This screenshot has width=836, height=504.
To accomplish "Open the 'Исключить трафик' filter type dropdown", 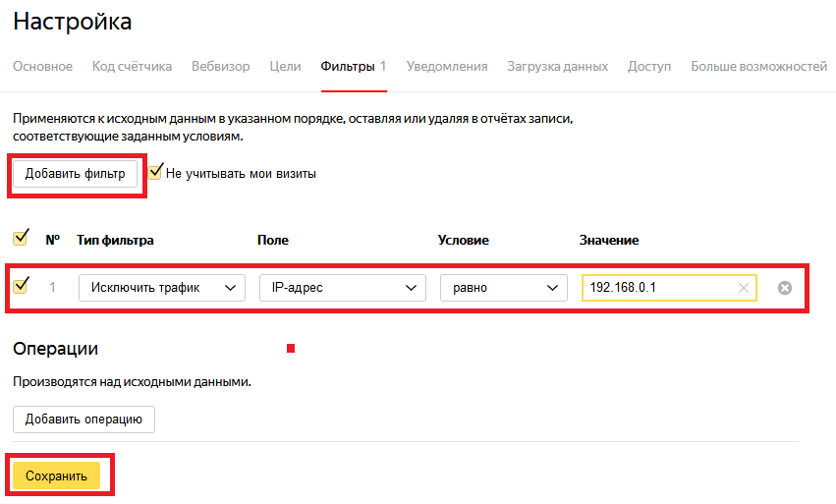I will pos(162,288).
